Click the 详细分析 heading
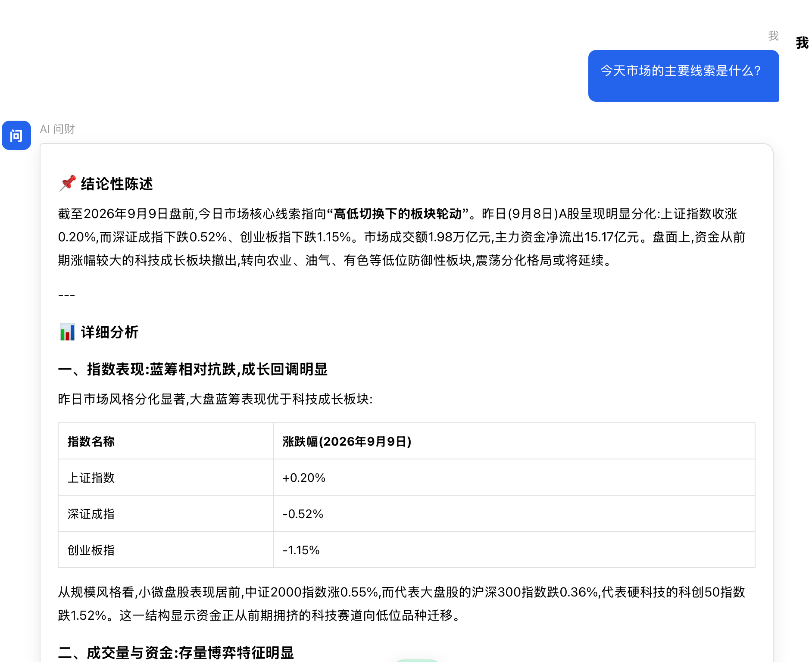The image size is (812, 662). [109, 332]
